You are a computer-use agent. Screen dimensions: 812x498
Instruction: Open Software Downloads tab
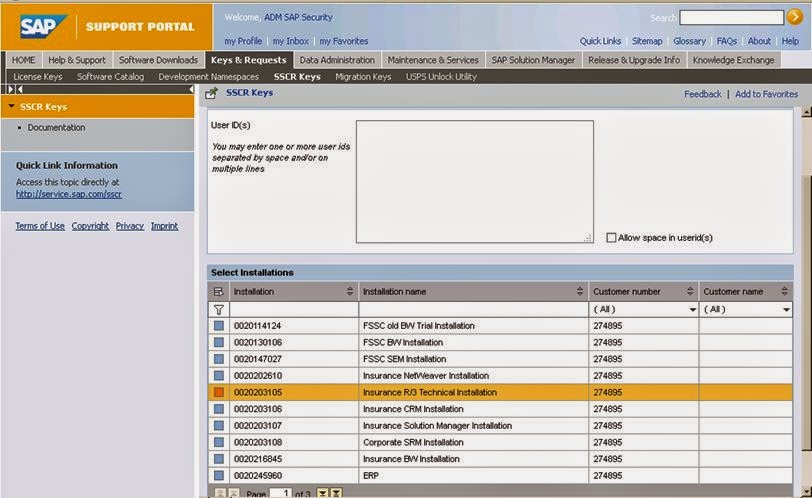158,60
